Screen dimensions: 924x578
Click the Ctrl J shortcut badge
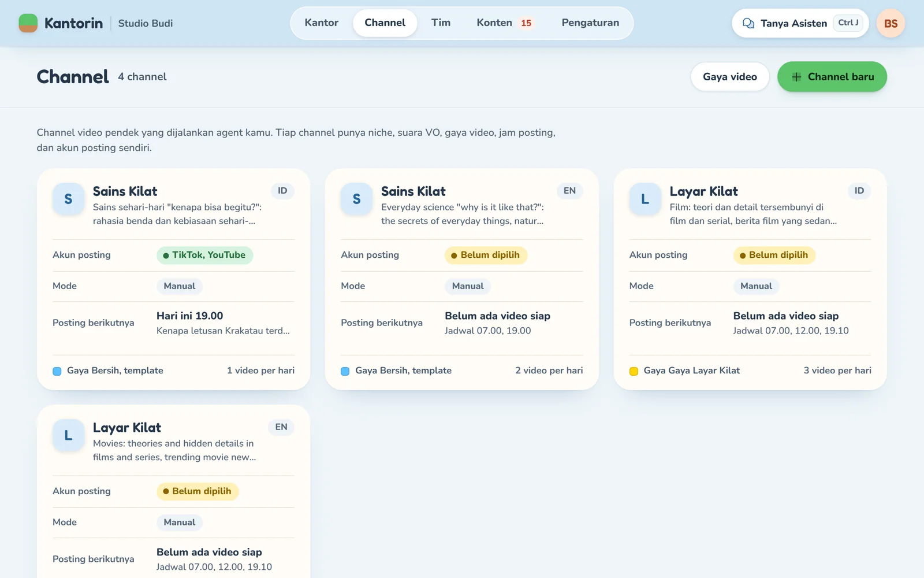coord(848,23)
